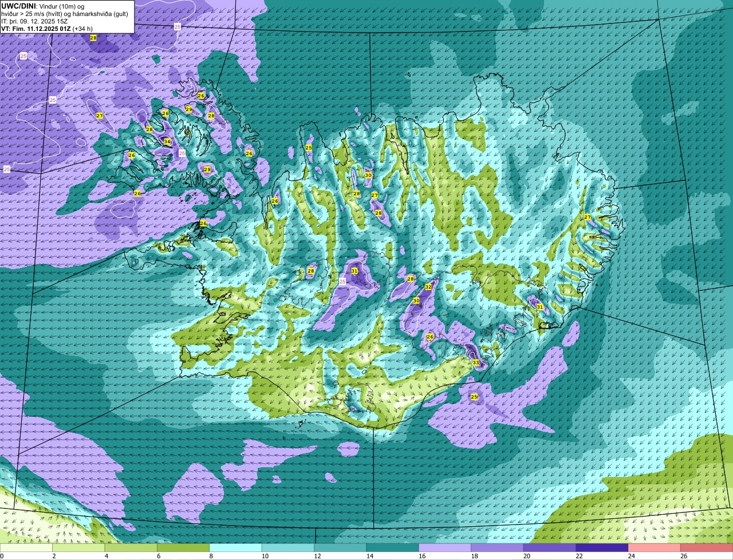Pick the 24–26 m/s light salmon legend swatch
This screenshot has height=560, width=733.
point(655,547)
